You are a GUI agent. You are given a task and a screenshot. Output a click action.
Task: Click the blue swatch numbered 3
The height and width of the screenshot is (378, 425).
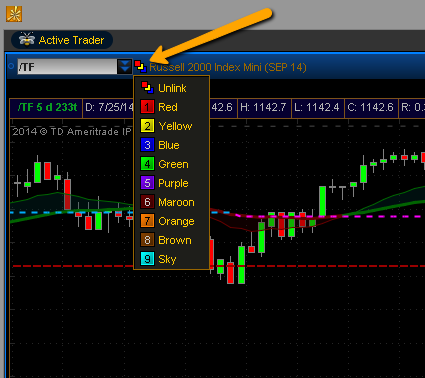(147, 145)
